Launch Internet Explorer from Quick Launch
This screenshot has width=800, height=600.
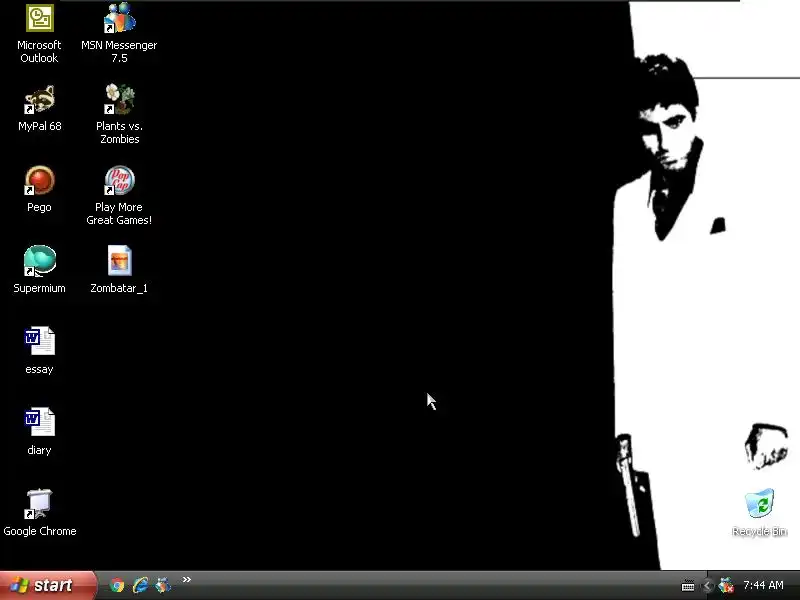point(140,585)
